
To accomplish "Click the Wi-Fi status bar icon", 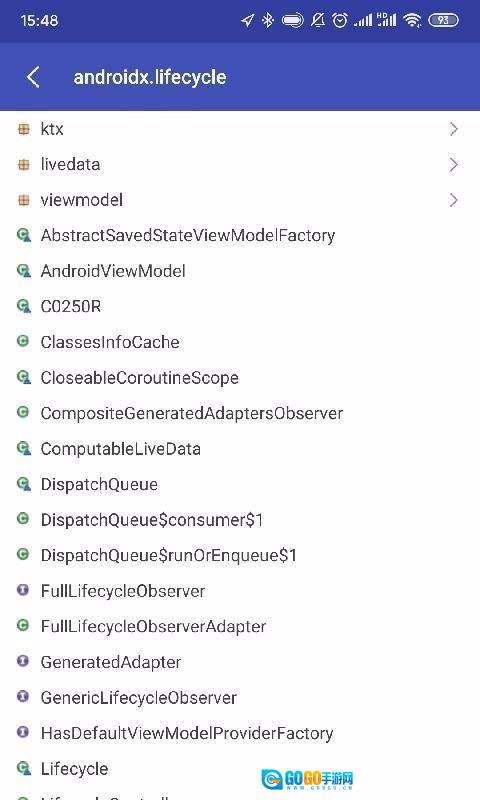I will tap(412, 20).
